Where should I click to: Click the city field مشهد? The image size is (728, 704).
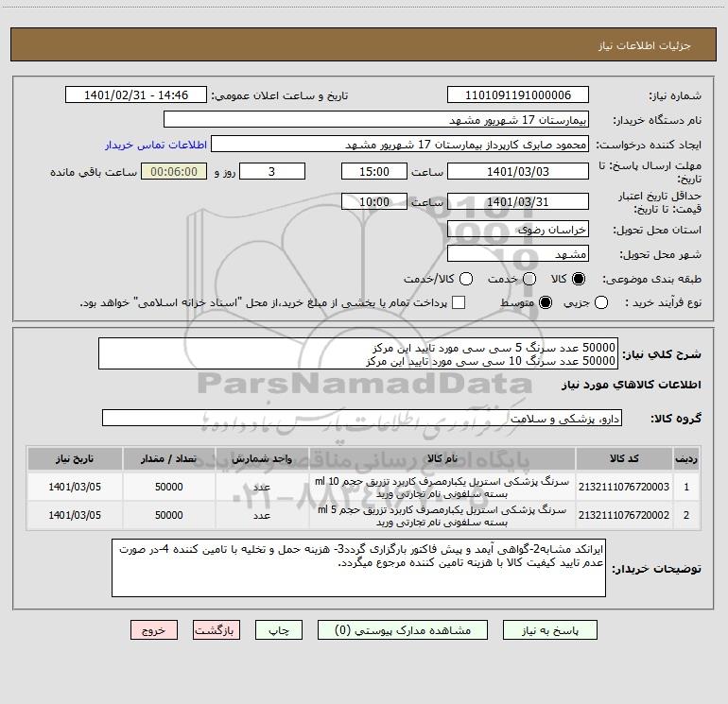point(518,254)
